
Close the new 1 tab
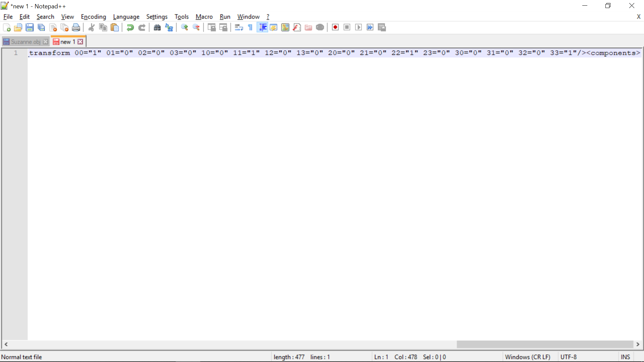point(80,42)
